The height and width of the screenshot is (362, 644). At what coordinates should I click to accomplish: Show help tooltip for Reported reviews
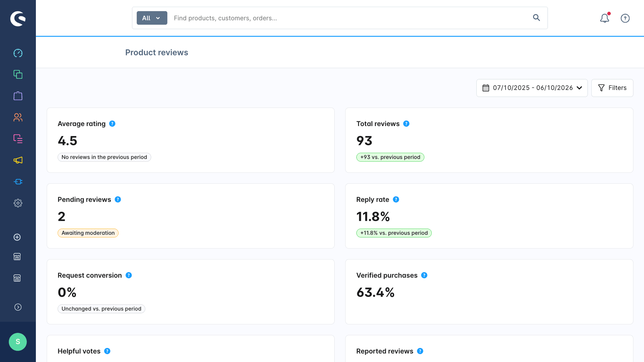click(x=420, y=351)
